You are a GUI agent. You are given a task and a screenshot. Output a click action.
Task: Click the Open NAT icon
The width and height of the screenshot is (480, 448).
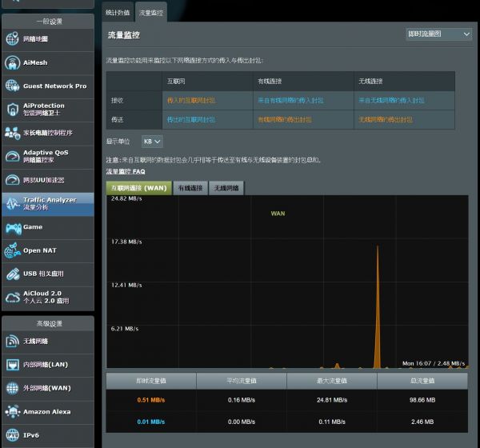[x=12, y=250]
